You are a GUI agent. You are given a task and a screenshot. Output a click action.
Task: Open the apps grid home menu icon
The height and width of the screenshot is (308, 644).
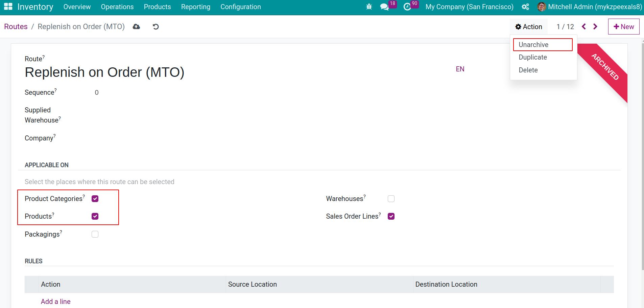coord(8,7)
